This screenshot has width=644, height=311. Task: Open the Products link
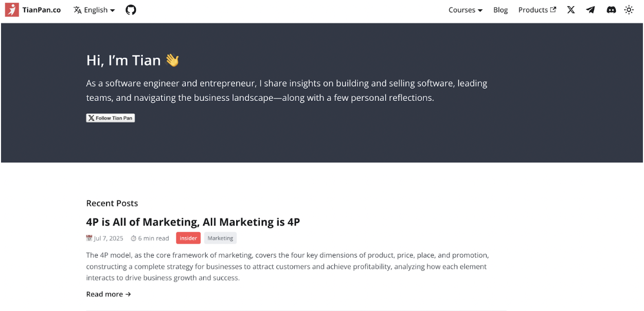[x=533, y=10]
